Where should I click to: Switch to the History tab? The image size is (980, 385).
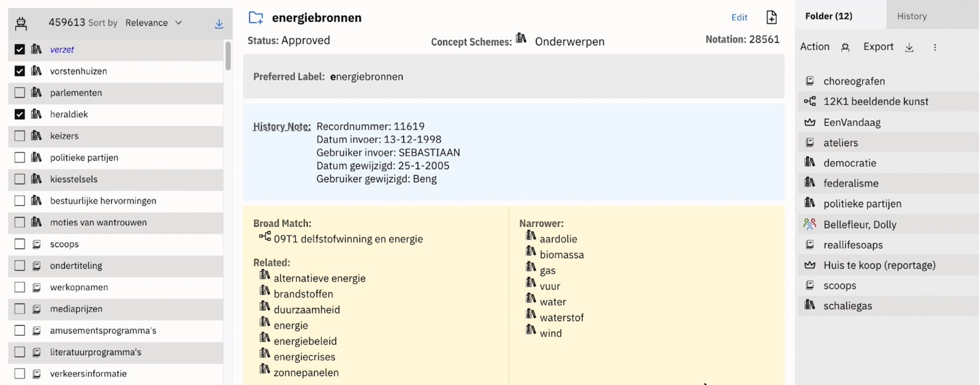pos(912,16)
